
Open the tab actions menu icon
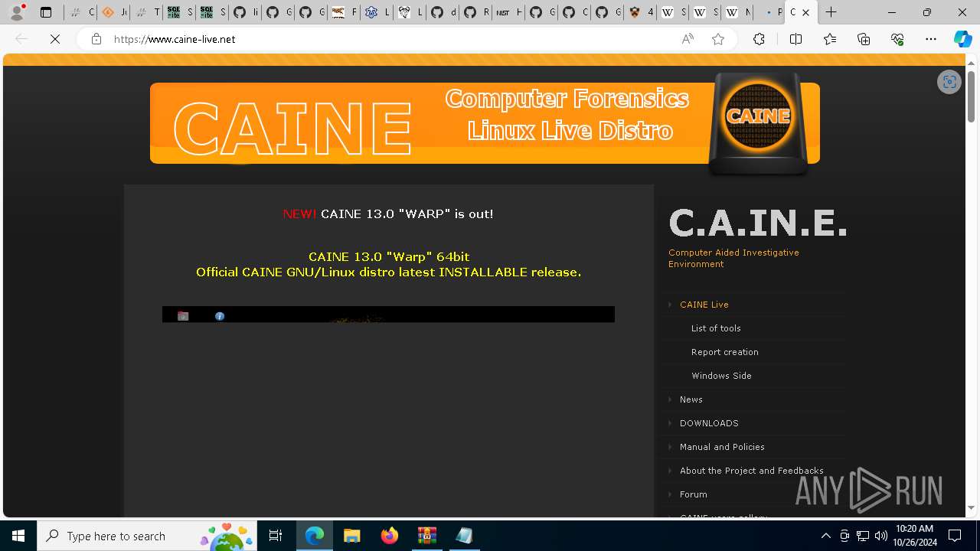coord(46,12)
